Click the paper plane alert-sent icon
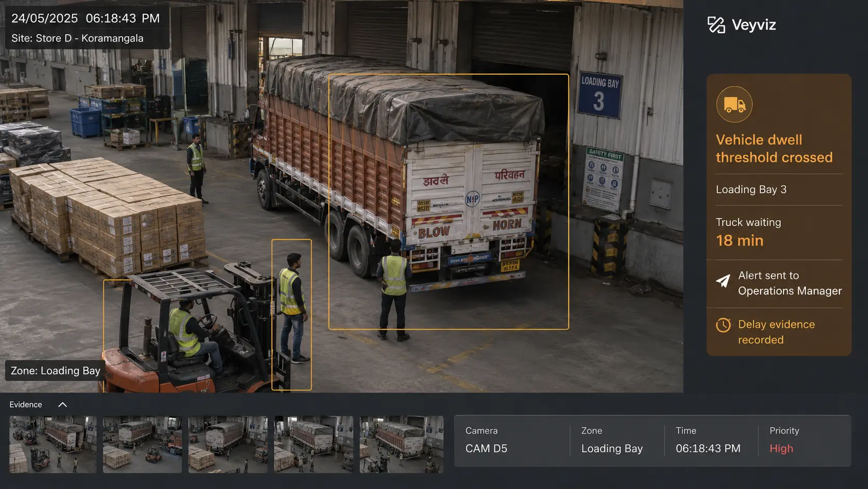 723,281
